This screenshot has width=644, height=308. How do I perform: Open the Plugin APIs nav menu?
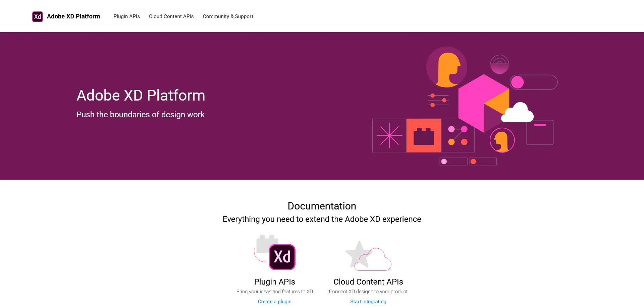tap(126, 16)
